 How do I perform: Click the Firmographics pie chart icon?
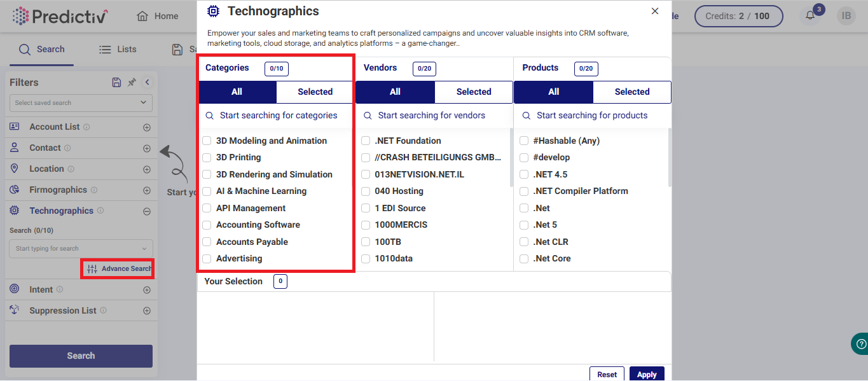(15, 190)
